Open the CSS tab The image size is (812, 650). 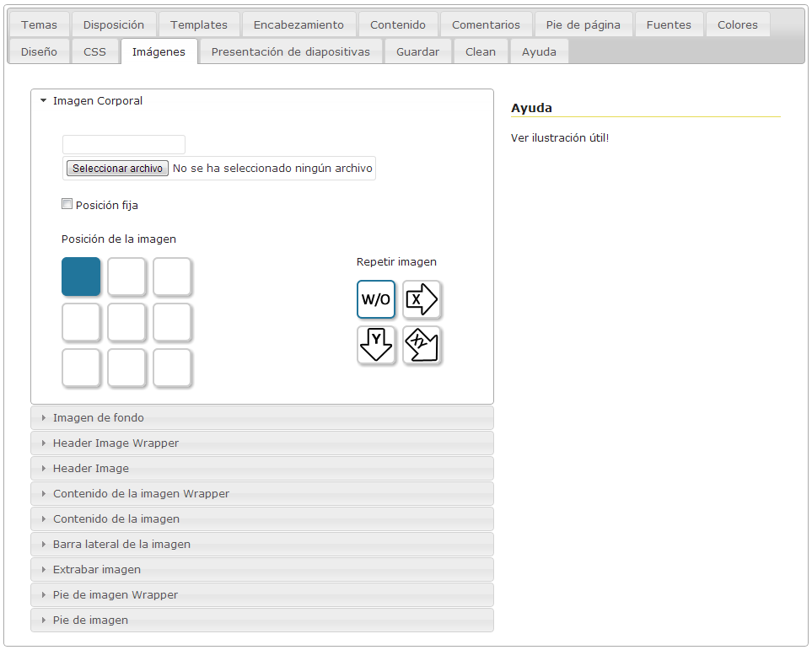94,51
